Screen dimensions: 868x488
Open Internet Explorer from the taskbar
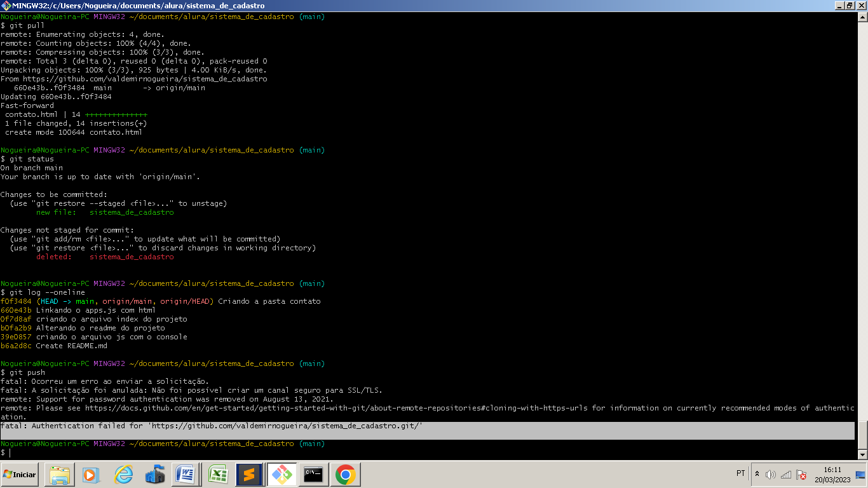coord(123,475)
